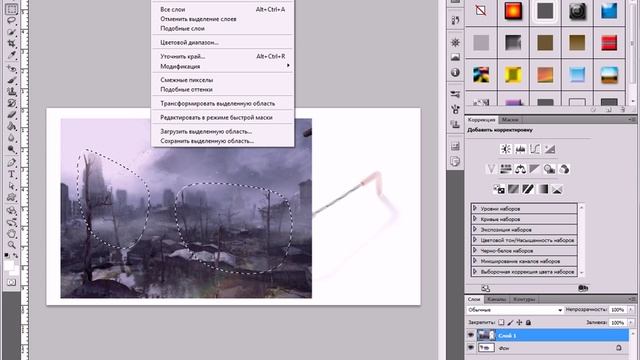This screenshot has width=640, height=360.
Task: Expand 'Выборочная коррекция цвета наборов'
Action: point(475,271)
